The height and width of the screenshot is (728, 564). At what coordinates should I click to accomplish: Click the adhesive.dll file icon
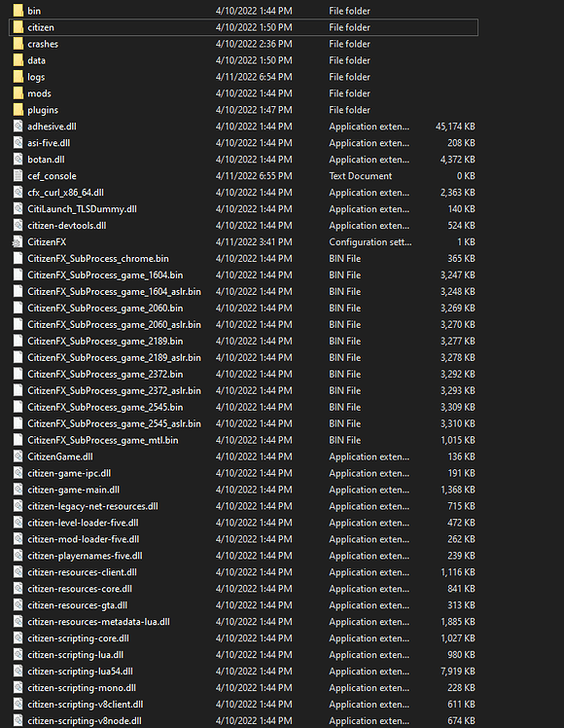[x=18, y=127]
